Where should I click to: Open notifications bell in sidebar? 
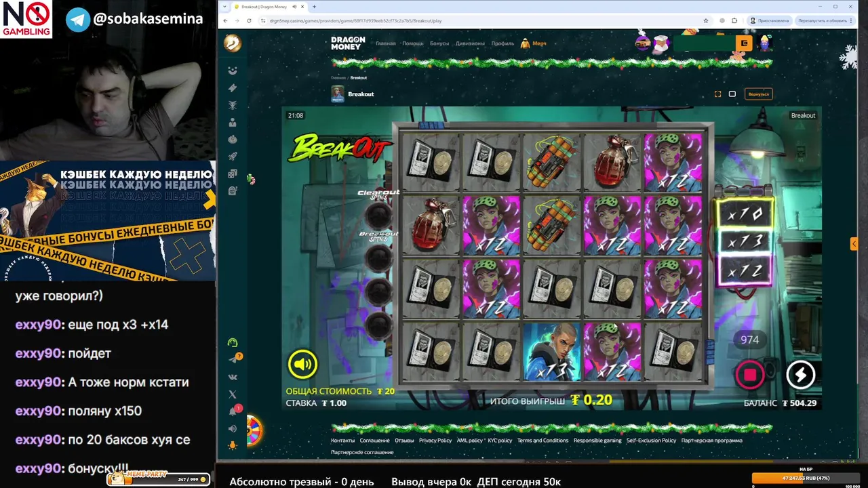(x=233, y=411)
